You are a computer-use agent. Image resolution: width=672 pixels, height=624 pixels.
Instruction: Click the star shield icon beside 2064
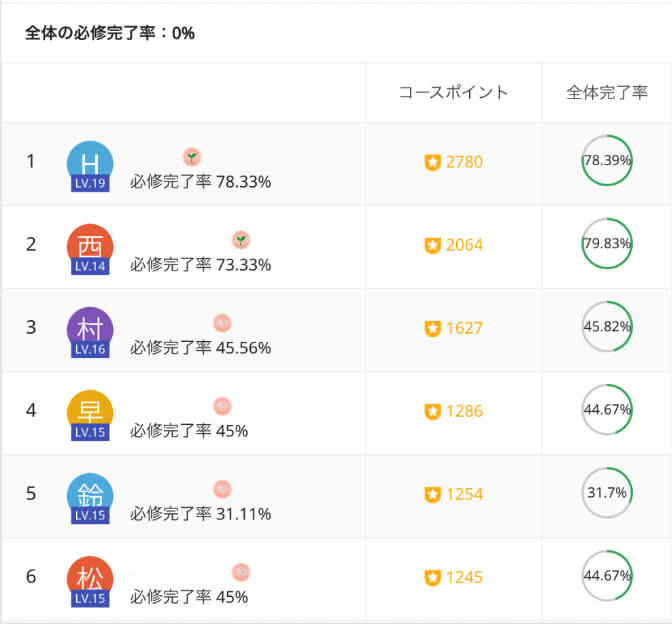432,246
